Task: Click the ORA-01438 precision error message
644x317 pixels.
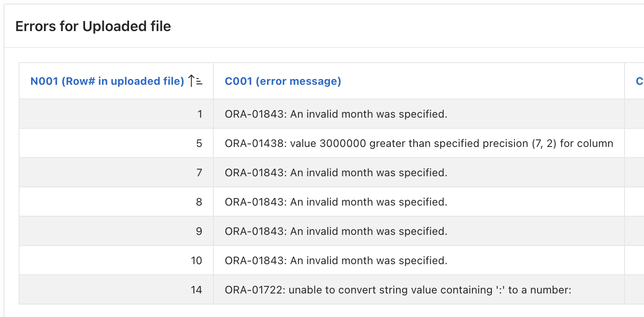Action: tap(419, 143)
